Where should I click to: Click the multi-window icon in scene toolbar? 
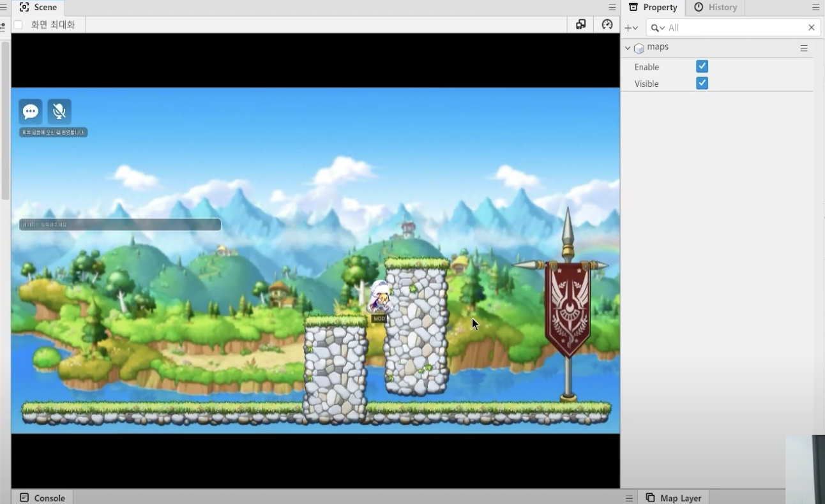click(580, 24)
